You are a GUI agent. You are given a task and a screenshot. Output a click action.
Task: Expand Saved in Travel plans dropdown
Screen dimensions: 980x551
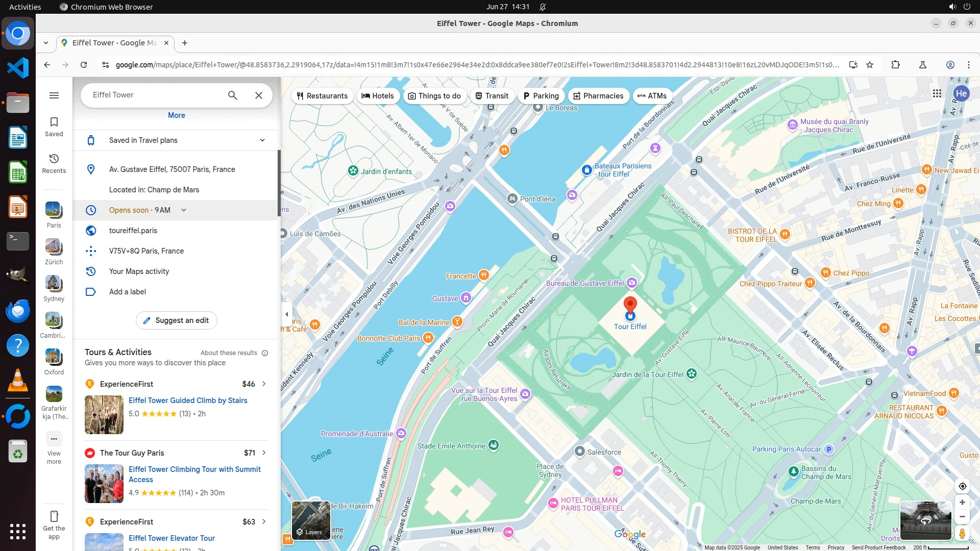pyautogui.click(x=262, y=140)
